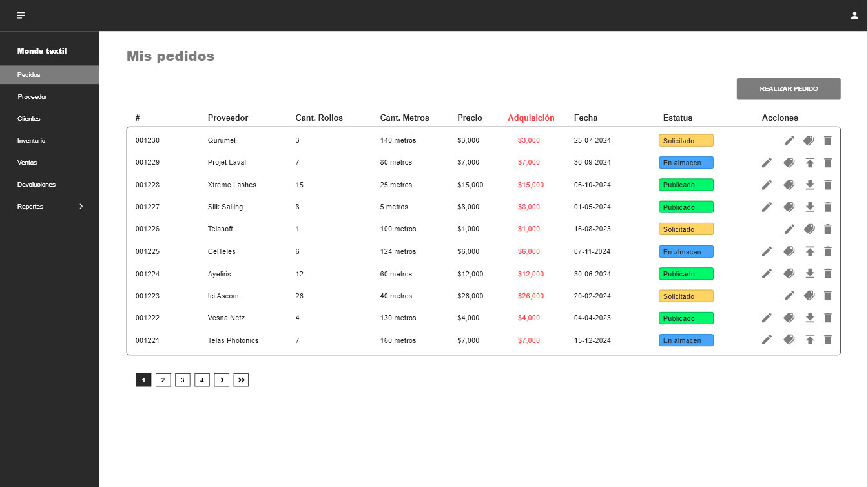Delete order 001221 Telas Photonics

coord(828,340)
